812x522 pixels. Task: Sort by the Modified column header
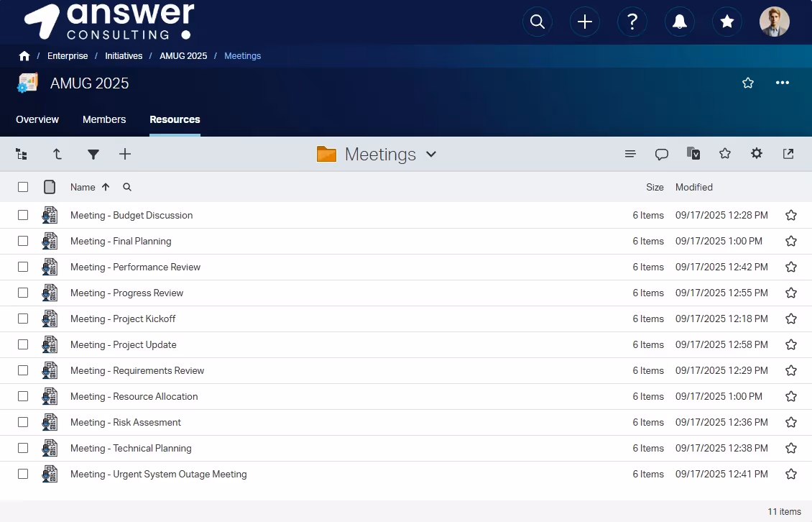pyautogui.click(x=694, y=187)
